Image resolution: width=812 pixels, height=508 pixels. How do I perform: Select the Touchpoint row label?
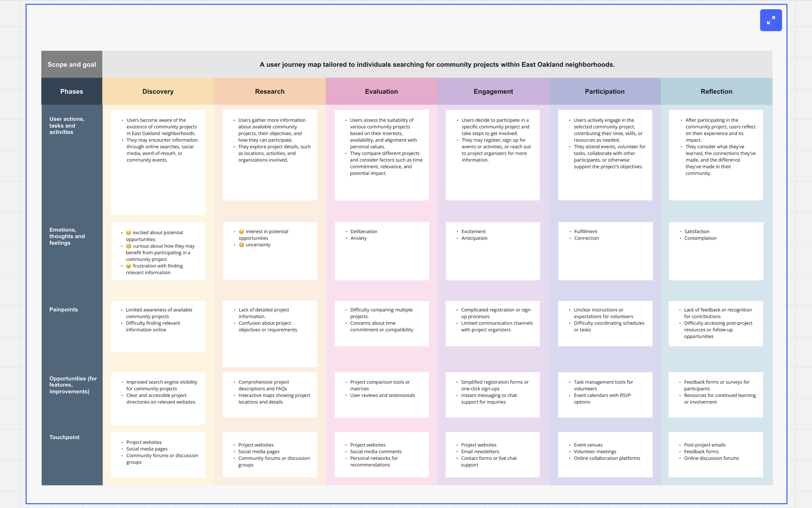click(x=64, y=437)
